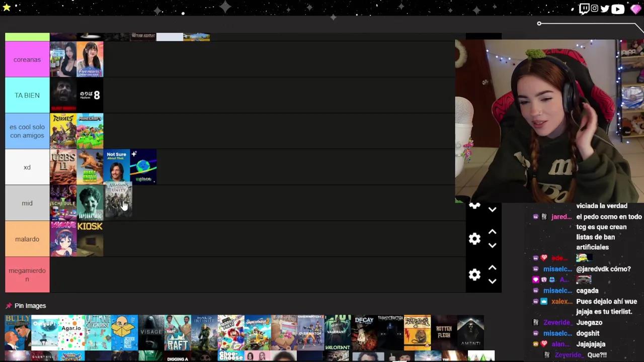Click the streamer webcam feed

[549, 121]
